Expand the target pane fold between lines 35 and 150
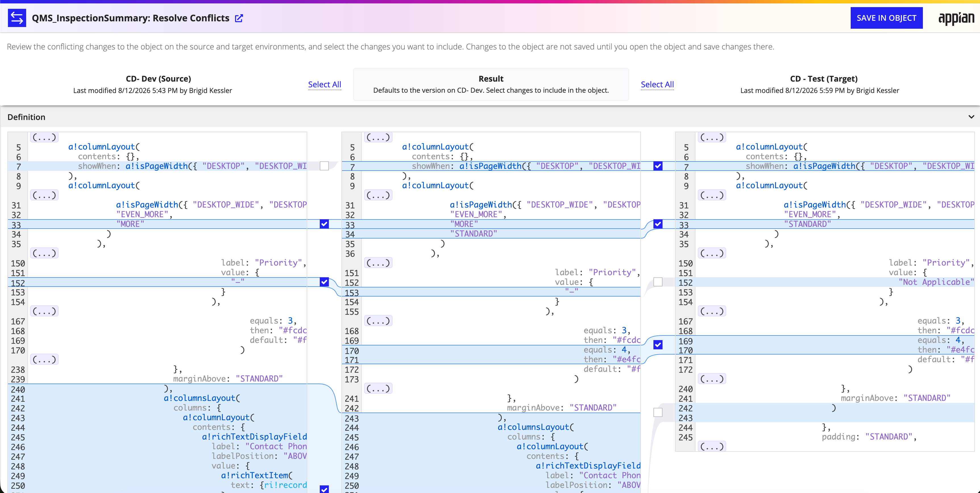This screenshot has height=493, width=980. (712, 253)
